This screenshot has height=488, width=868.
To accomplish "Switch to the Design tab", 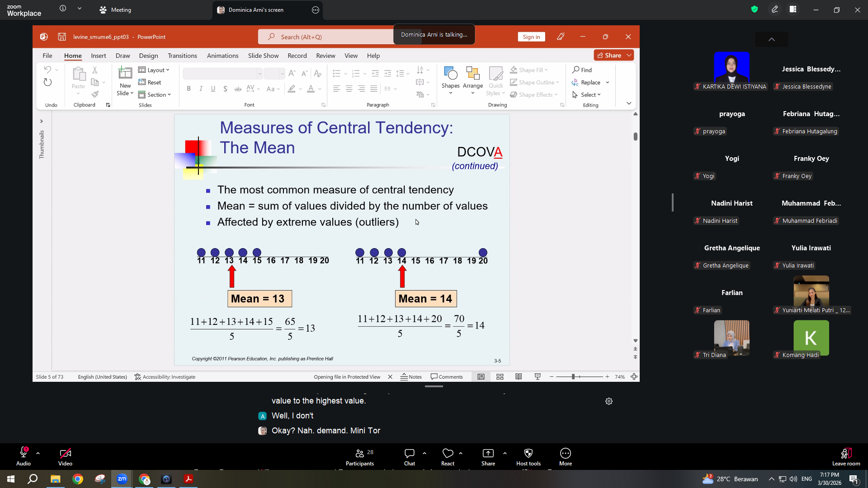I will tap(148, 56).
